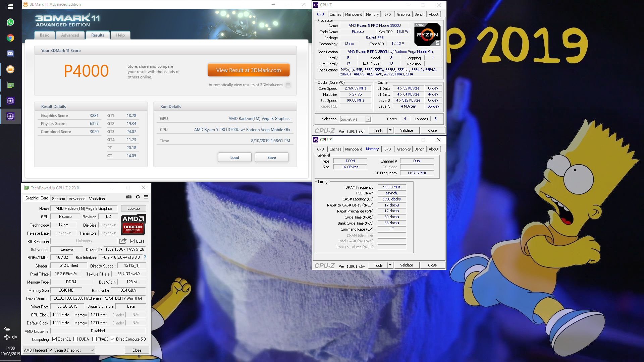Click the CAS# Latency value 17.0 clocks
644x362 pixels.
pyautogui.click(x=392, y=199)
